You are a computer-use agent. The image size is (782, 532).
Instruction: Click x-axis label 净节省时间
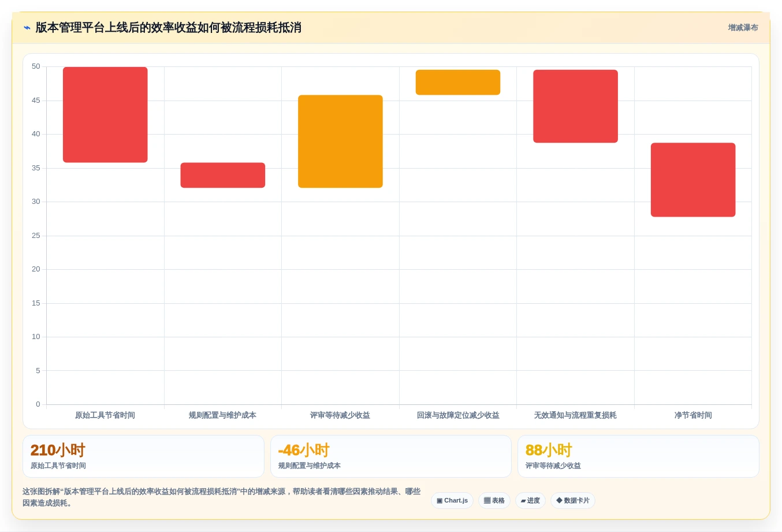click(x=693, y=415)
